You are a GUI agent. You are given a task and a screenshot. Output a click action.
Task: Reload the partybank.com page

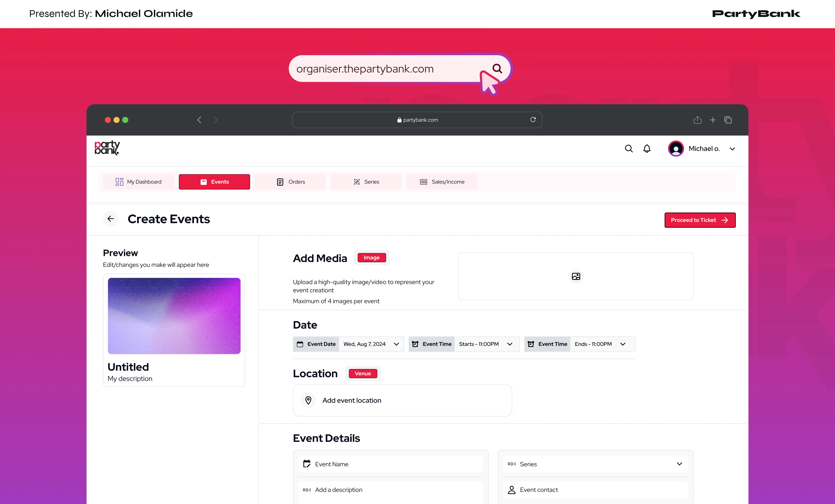[x=533, y=119]
